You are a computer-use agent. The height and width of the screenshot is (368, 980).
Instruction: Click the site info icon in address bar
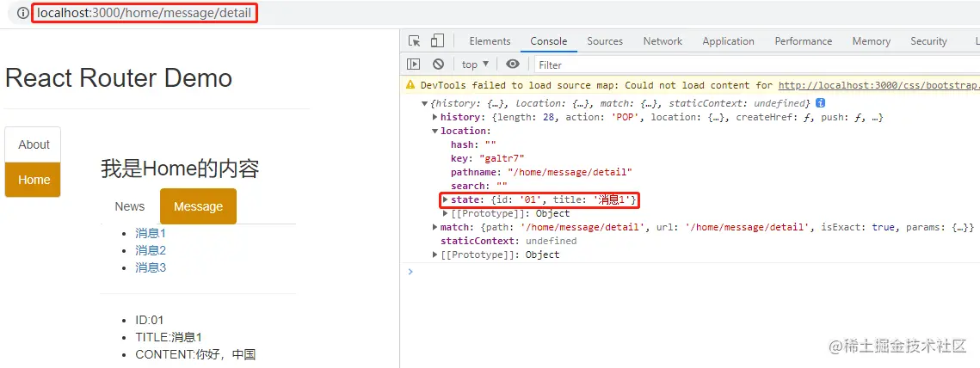[23, 13]
